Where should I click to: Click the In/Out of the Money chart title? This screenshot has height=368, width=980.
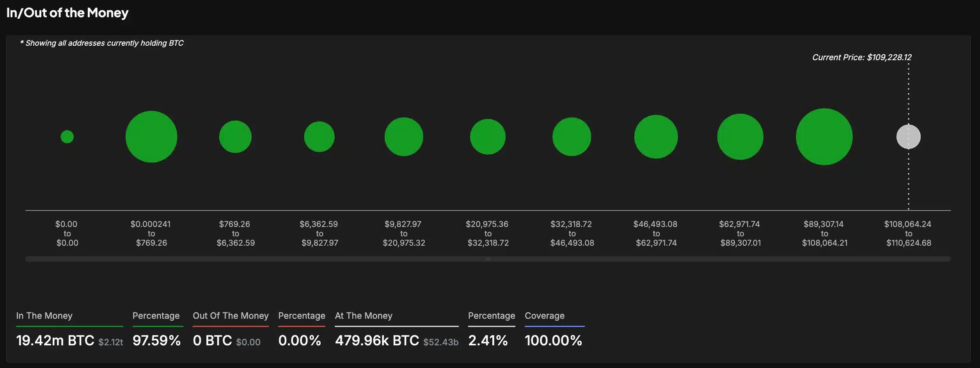pos(67,13)
